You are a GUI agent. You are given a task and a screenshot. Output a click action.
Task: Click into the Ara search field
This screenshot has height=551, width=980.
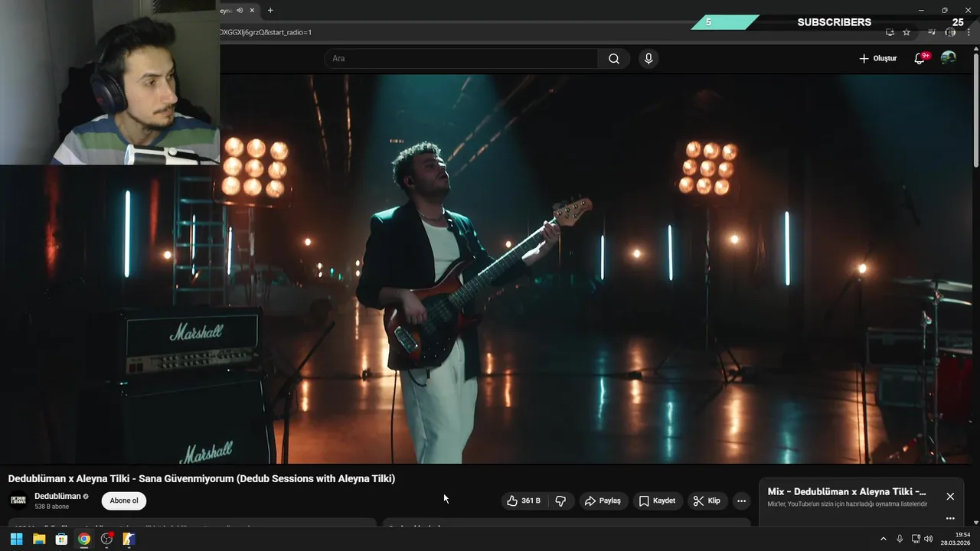462,59
